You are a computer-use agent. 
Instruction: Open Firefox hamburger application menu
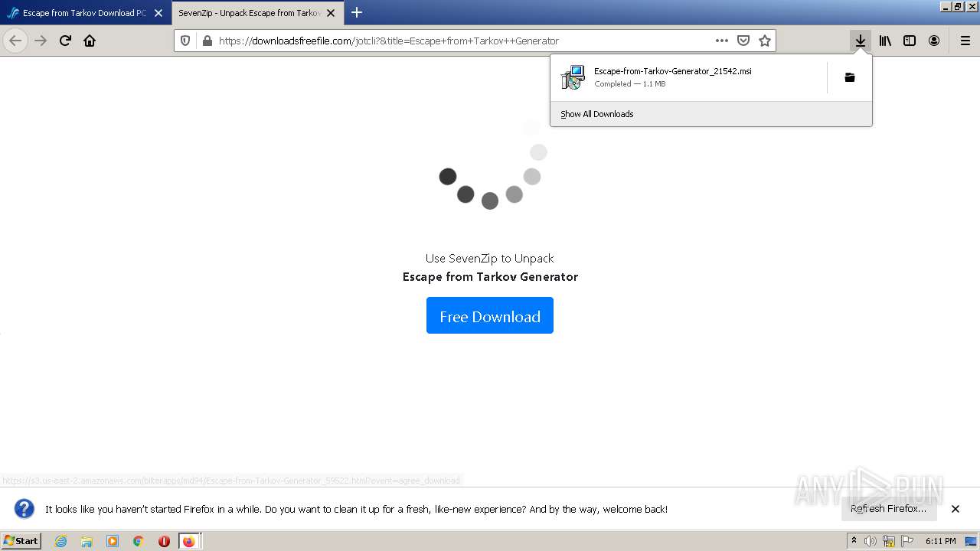pyautogui.click(x=965, y=41)
